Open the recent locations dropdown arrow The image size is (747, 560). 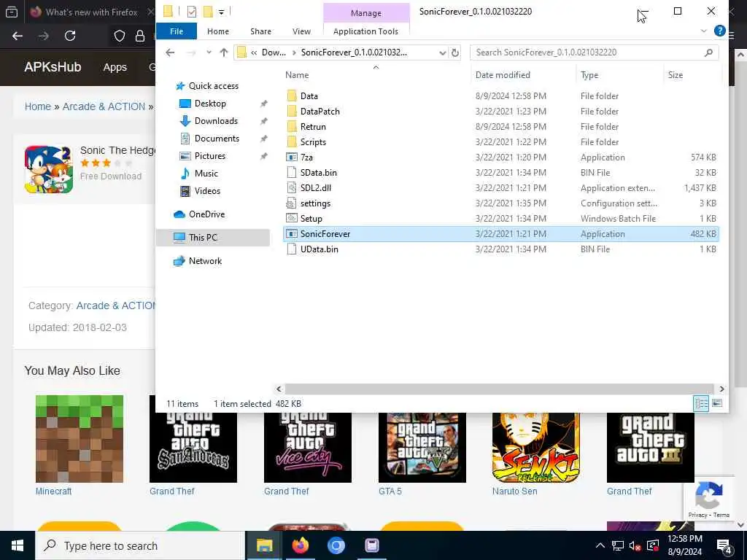[209, 52]
